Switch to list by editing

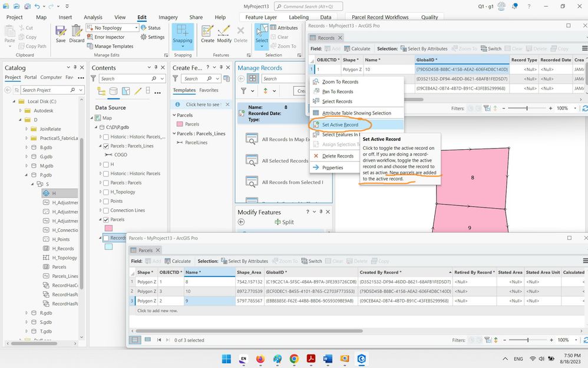[x=138, y=91]
